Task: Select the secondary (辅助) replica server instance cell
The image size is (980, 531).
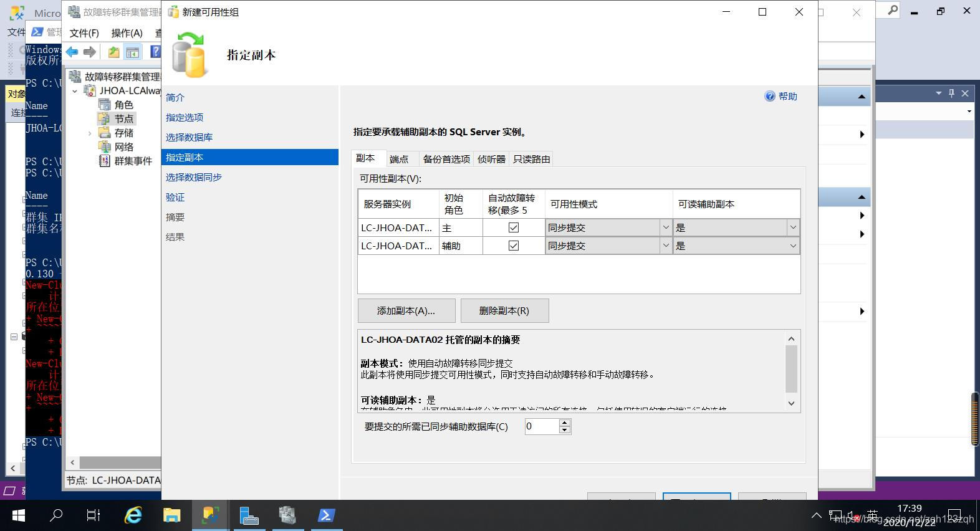Action: pyautogui.click(x=398, y=246)
